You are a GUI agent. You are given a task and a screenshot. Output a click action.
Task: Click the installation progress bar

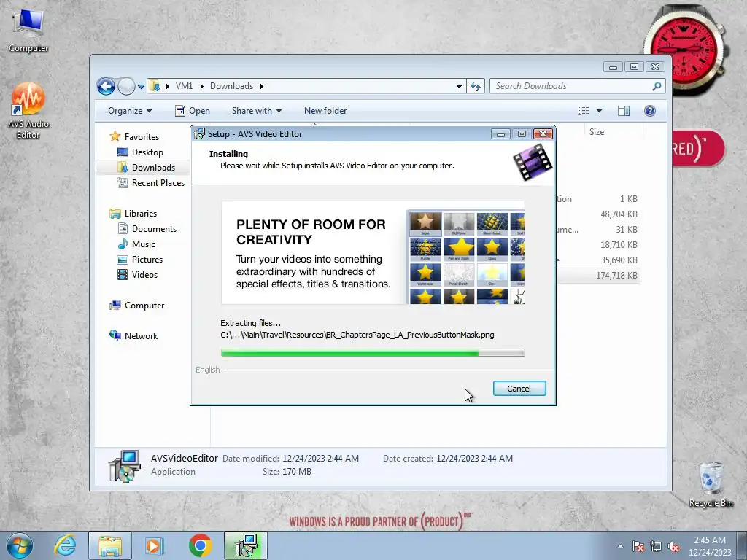coord(373,353)
